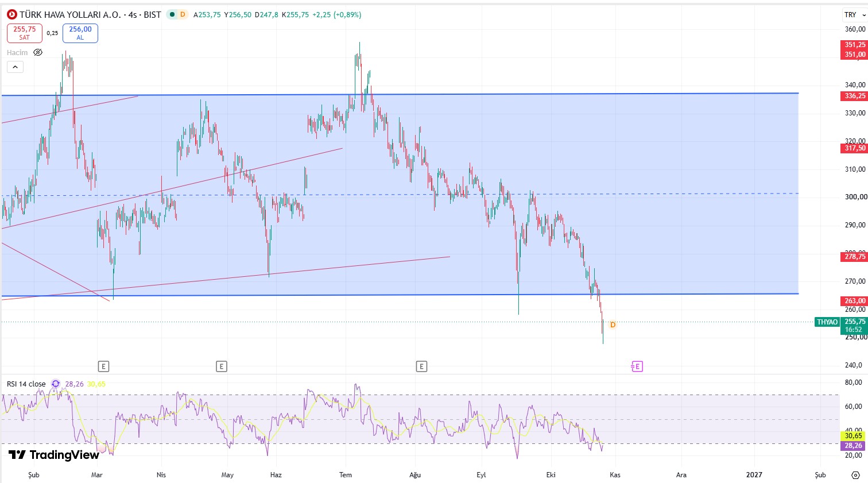Open the TRY currency dropdown
Viewport: 868px width, 483px height.
click(x=854, y=14)
